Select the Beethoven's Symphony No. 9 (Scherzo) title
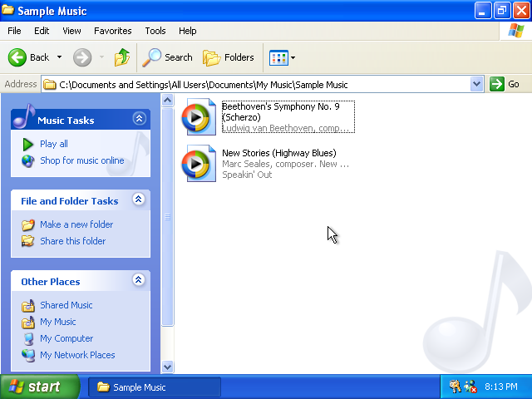This screenshot has height=399, width=532. coord(281,111)
